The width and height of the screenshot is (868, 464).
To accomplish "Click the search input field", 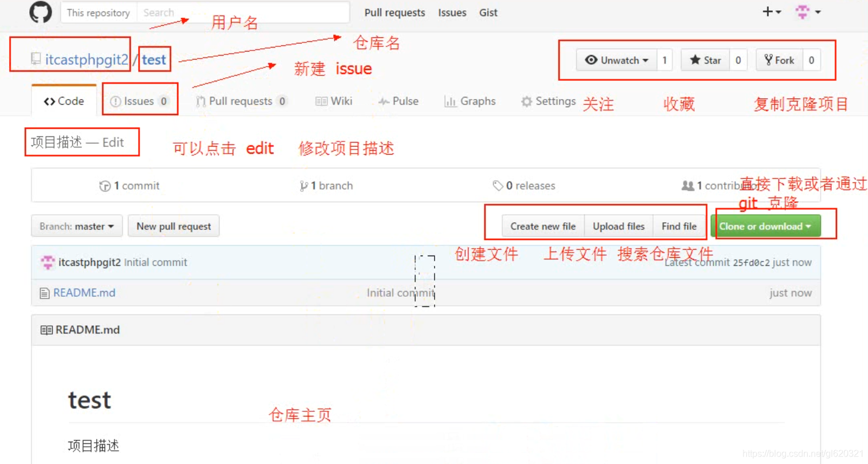I will click(243, 13).
